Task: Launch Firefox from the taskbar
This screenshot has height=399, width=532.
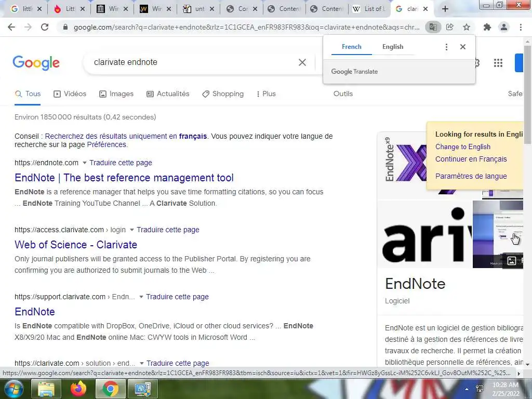Action: coord(78,389)
